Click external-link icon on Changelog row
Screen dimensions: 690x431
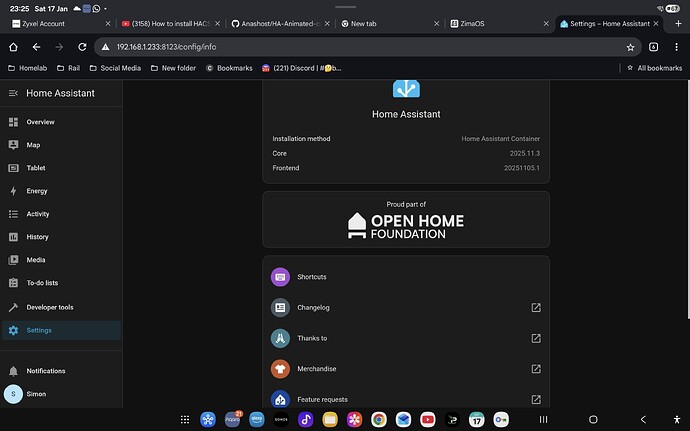point(536,307)
